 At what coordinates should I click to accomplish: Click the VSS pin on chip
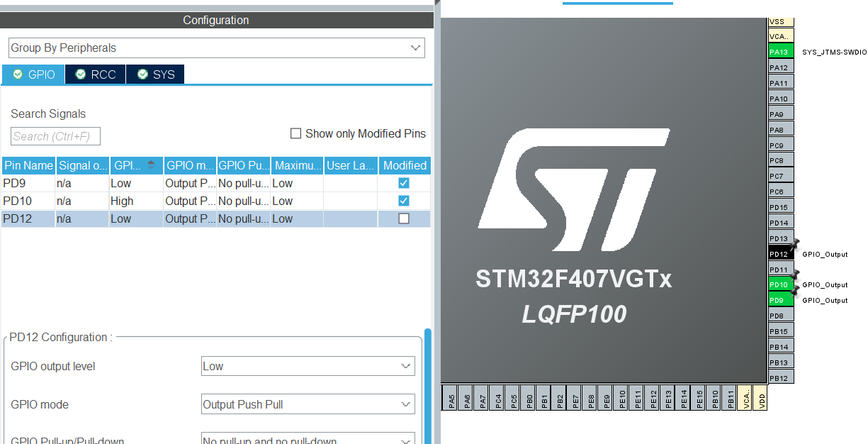click(x=781, y=22)
